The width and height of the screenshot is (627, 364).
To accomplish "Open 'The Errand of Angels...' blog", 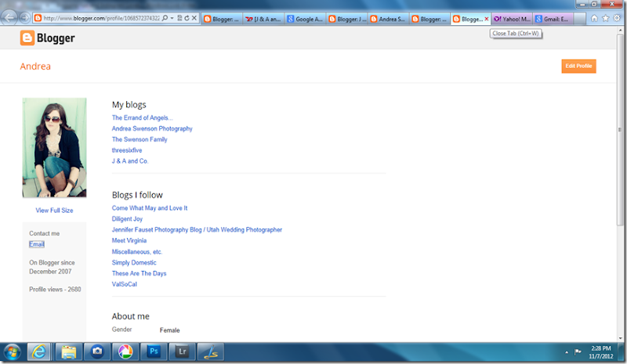I will click(143, 117).
